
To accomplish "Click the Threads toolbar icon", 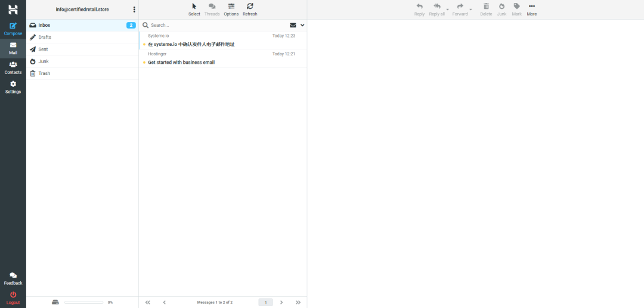I will click(x=212, y=10).
